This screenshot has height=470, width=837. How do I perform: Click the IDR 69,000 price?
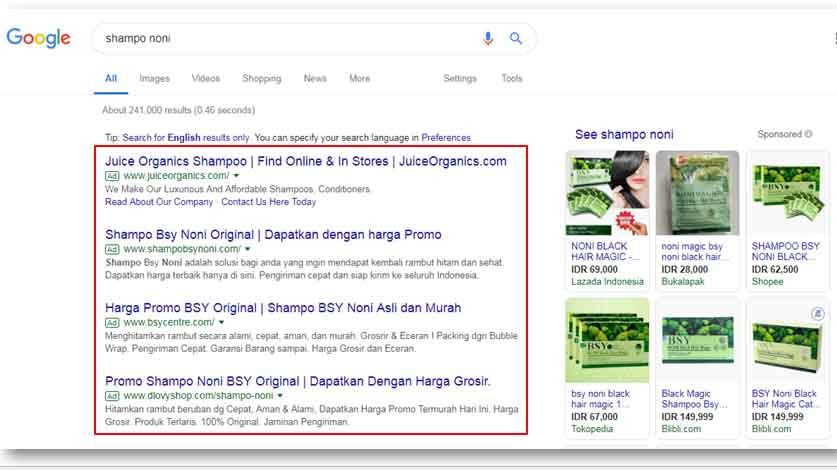pyautogui.click(x=594, y=270)
